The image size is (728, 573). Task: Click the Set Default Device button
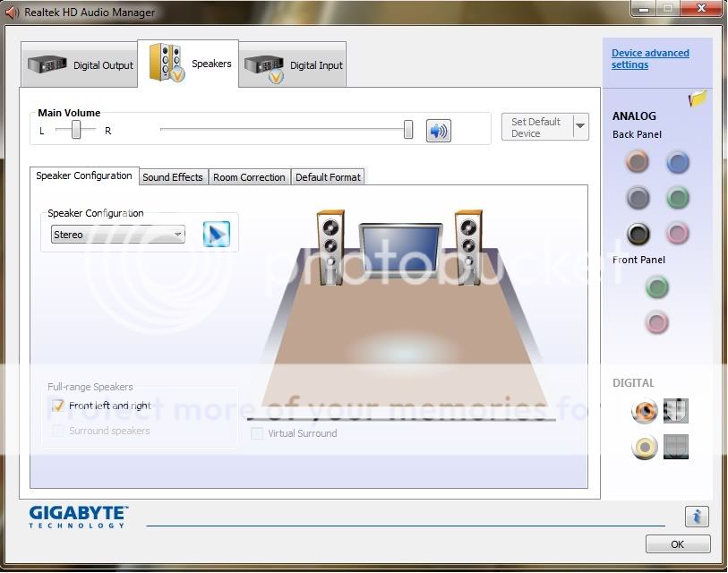tap(537, 127)
